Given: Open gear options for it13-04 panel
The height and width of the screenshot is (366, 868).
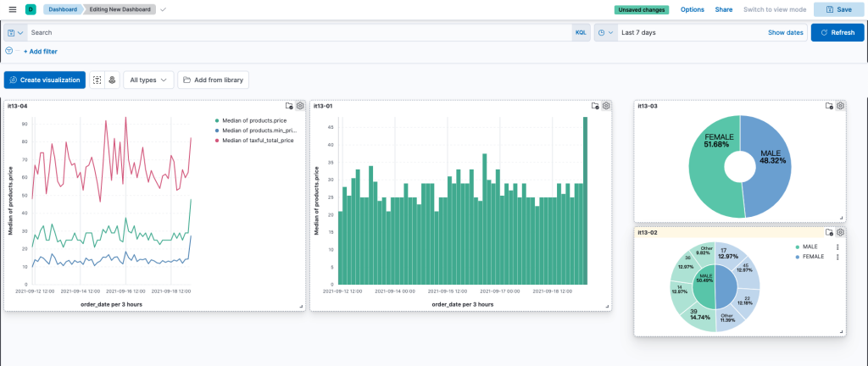Looking at the screenshot, I should [x=300, y=106].
